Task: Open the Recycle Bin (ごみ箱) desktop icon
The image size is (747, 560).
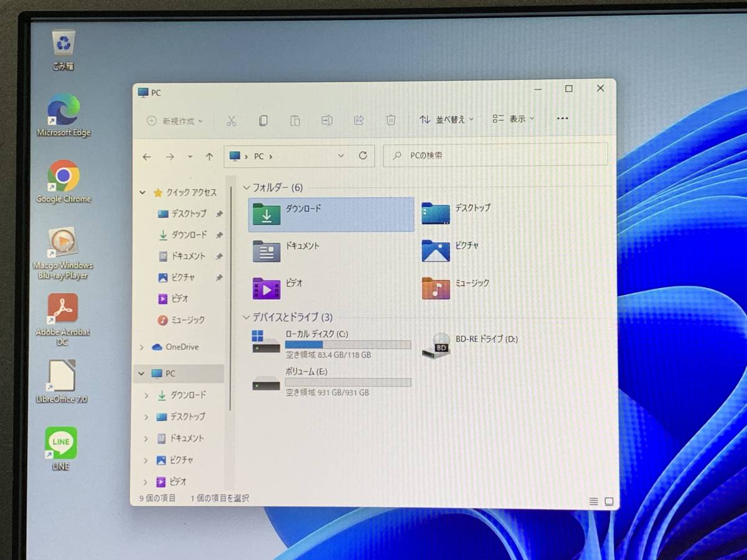Action: (x=63, y=50)
